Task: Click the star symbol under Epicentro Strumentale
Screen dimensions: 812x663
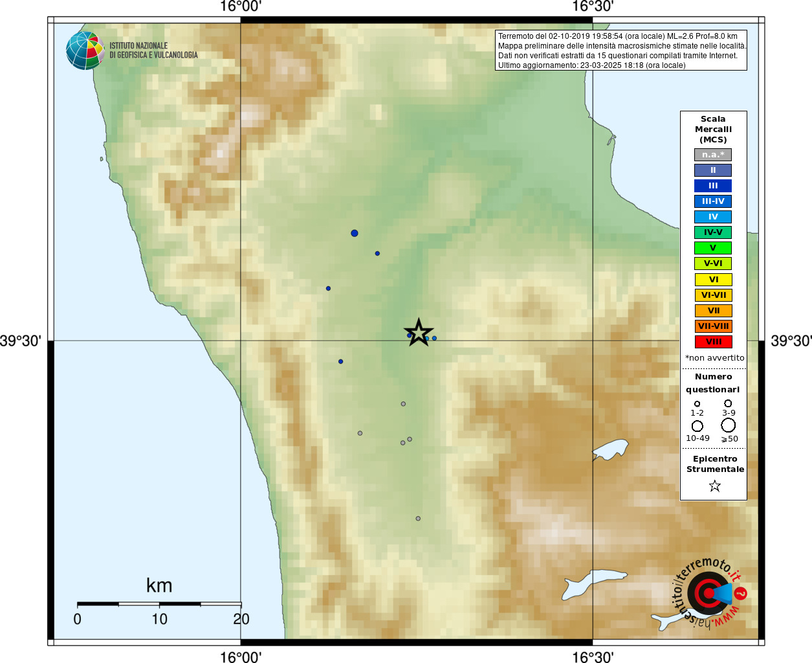Action: point(715,486)
